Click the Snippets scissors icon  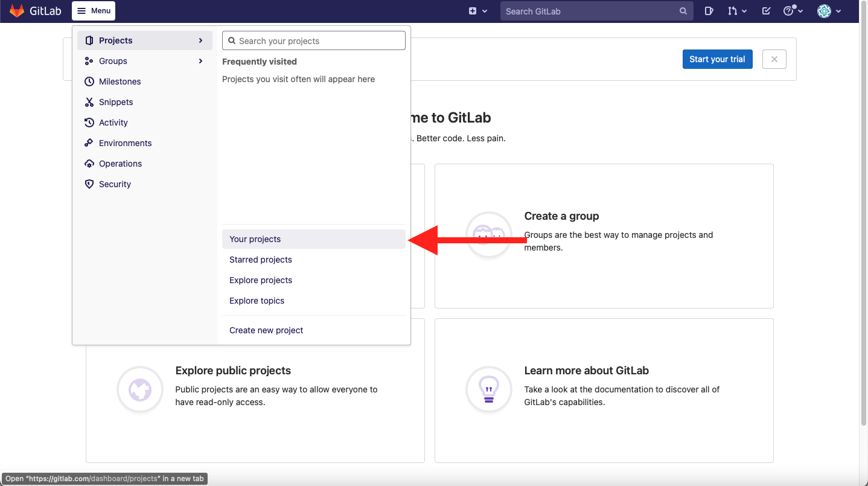coord(89,102)
